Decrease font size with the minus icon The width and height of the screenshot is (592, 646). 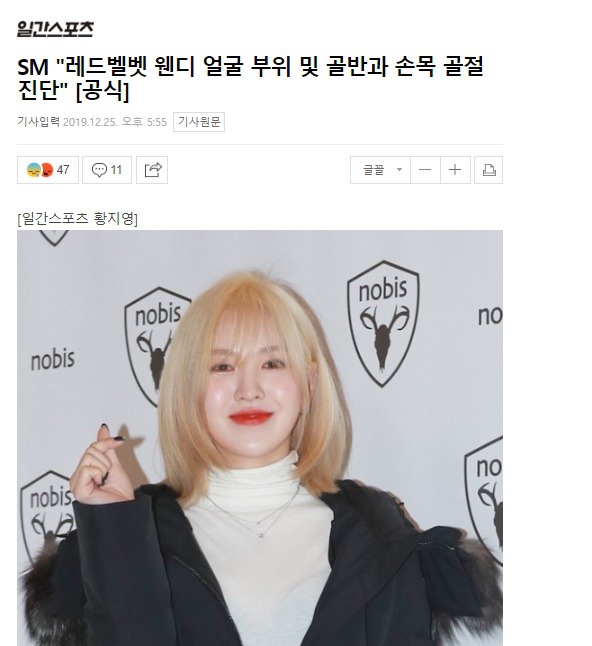click(x=425, y=170)
